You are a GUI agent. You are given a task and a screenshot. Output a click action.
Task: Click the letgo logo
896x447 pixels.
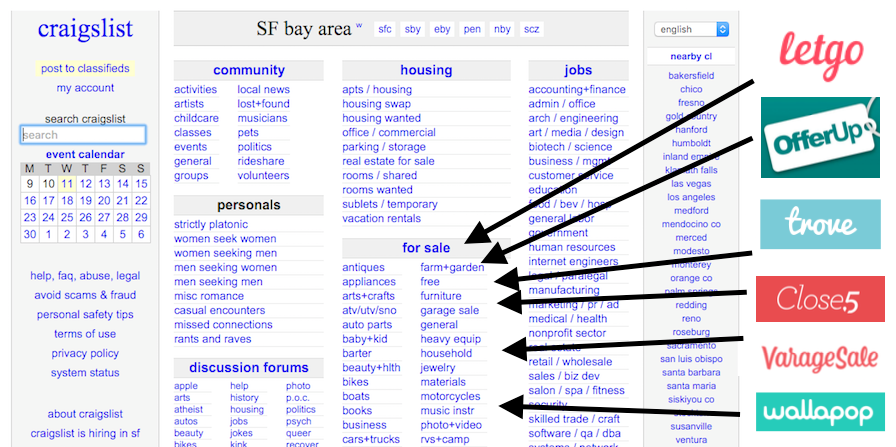[821, 57]
